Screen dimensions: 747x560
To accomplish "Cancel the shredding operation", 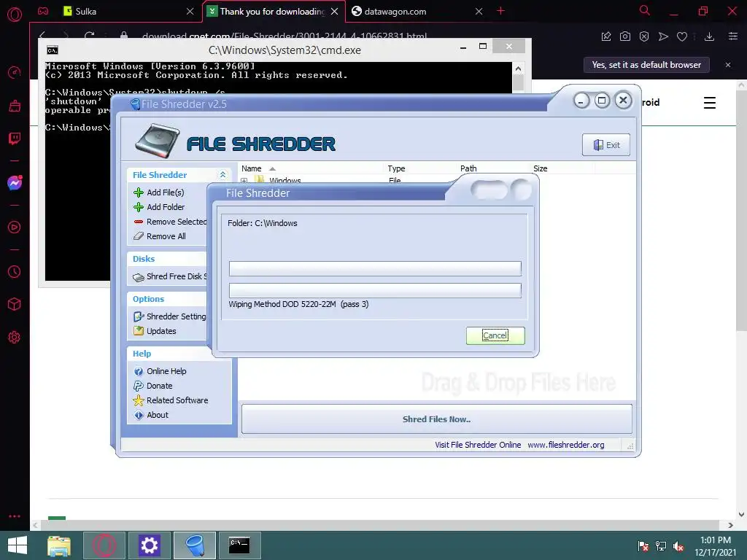I will 495,335.
